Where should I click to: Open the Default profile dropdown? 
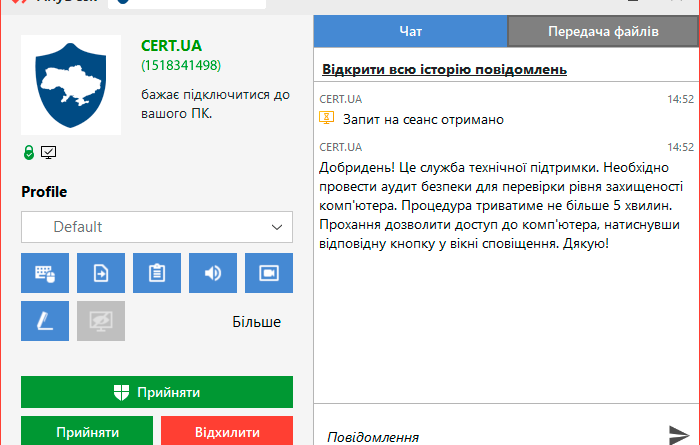coord(157,227)
